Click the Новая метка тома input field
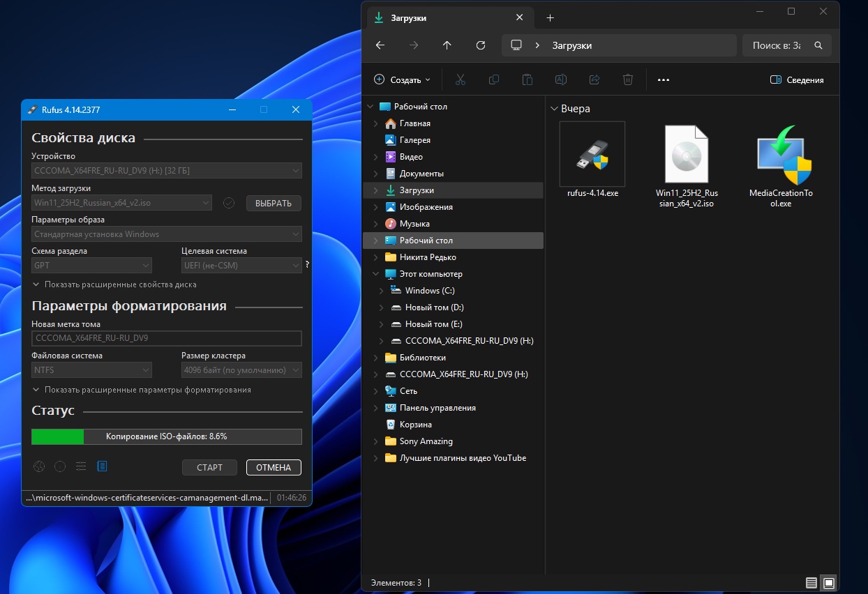868x594 pixels. pyautogui.click(x=167, y=338)
